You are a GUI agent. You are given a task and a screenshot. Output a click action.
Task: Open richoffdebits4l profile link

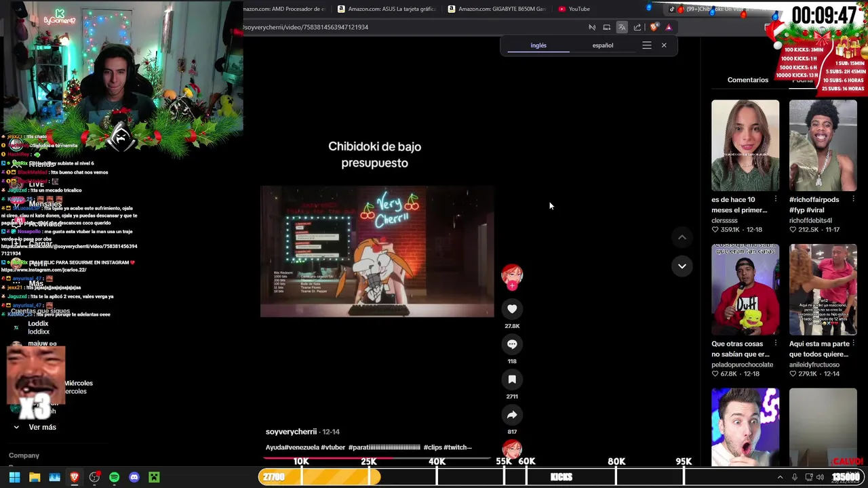pos(810,220)
